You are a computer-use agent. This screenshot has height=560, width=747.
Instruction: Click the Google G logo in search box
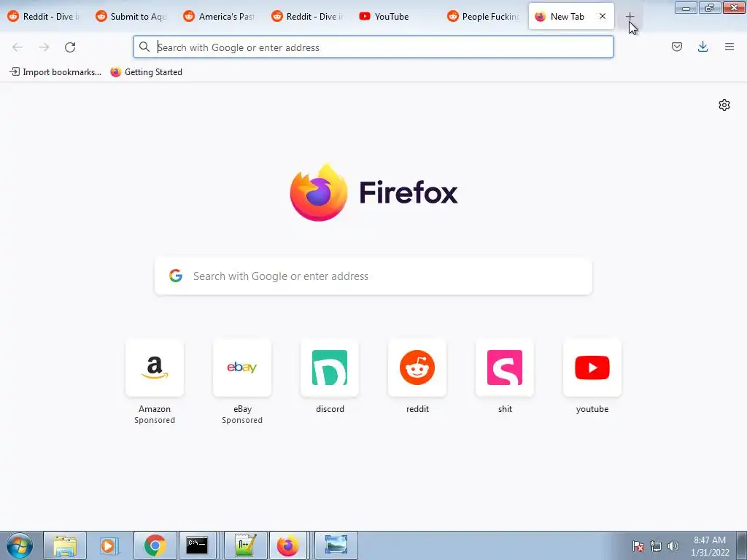pyautogui.click(x=176, y=276)
